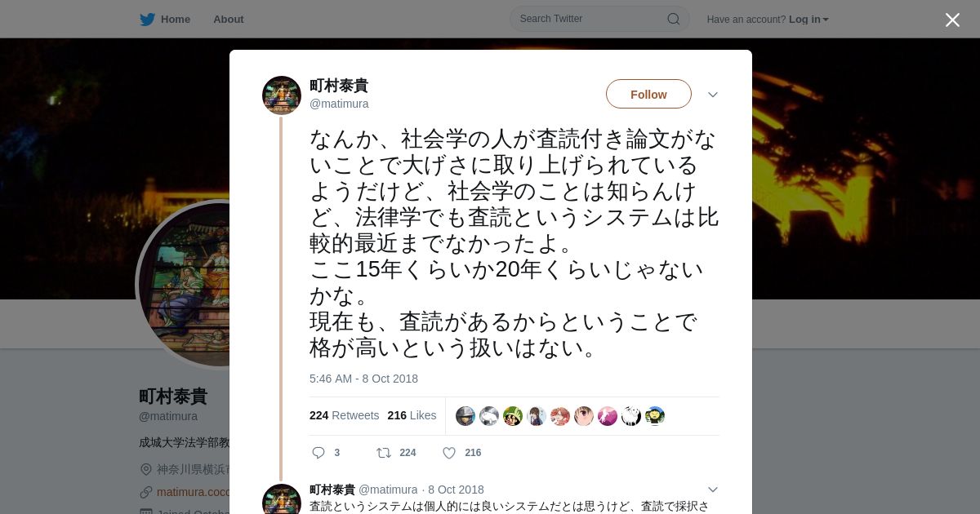Go to the Home menu item
The height and width of the screenshot is (514, 980).
click(176, 20)
